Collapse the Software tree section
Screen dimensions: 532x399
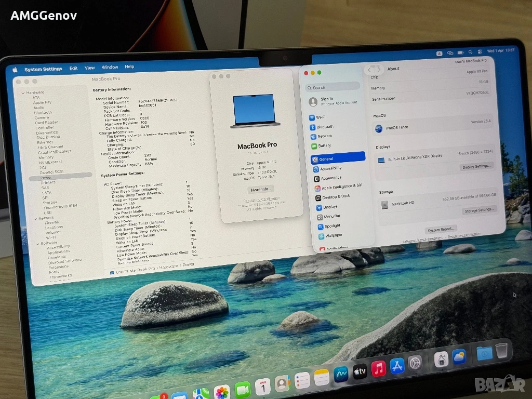click(x=37, y=243)
